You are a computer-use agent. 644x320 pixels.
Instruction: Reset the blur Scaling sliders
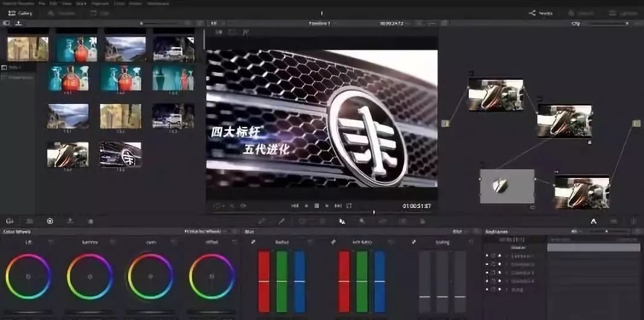point(471,242)
